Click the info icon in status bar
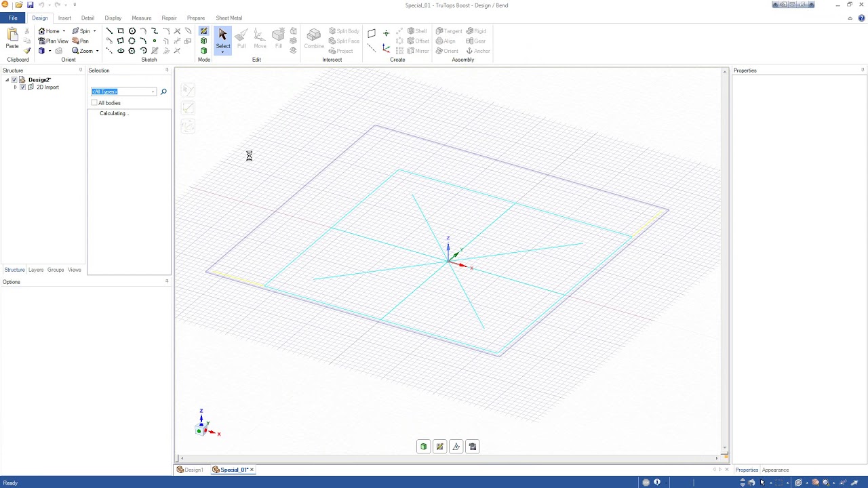Image resolution: width=868 pixels, height=488 pixels. (657, 483)
